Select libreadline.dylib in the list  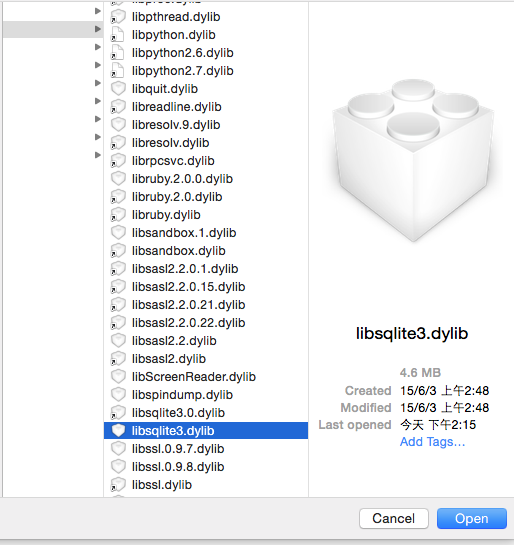tap(206, 107)
